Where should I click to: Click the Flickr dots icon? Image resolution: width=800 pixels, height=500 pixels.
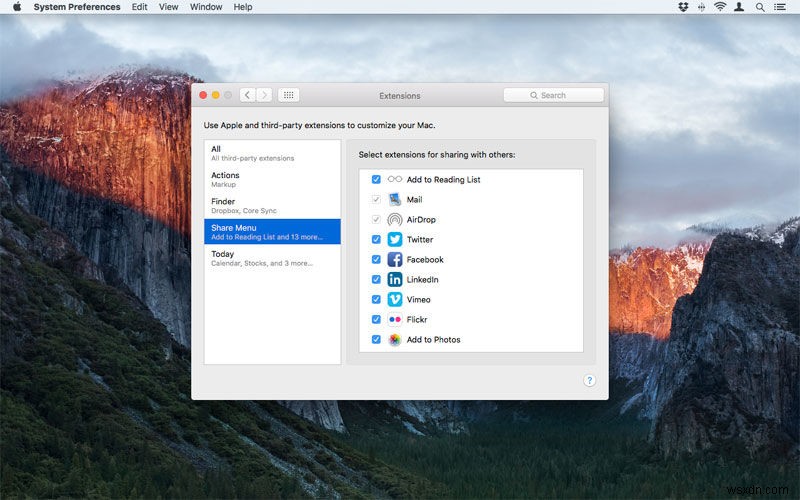(x=395, y=320)
